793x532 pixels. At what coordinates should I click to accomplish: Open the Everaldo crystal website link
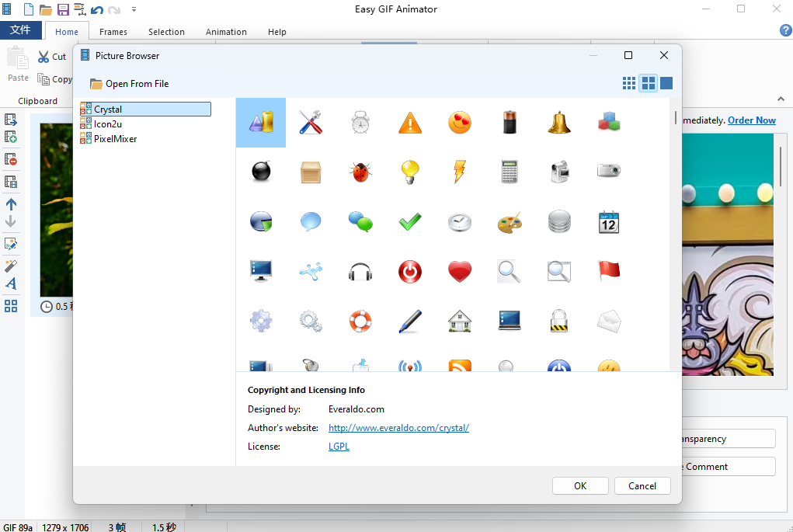(x=398, y=427)
